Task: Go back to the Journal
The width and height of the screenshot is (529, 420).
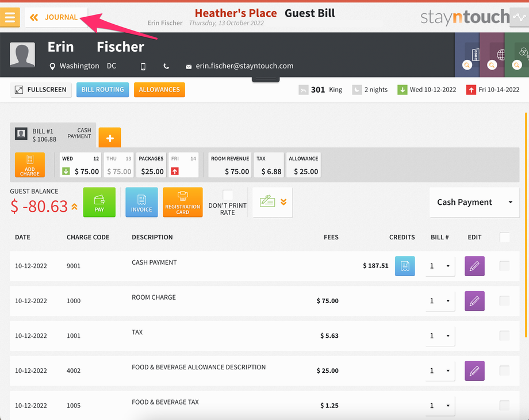Action: [56, 17]
